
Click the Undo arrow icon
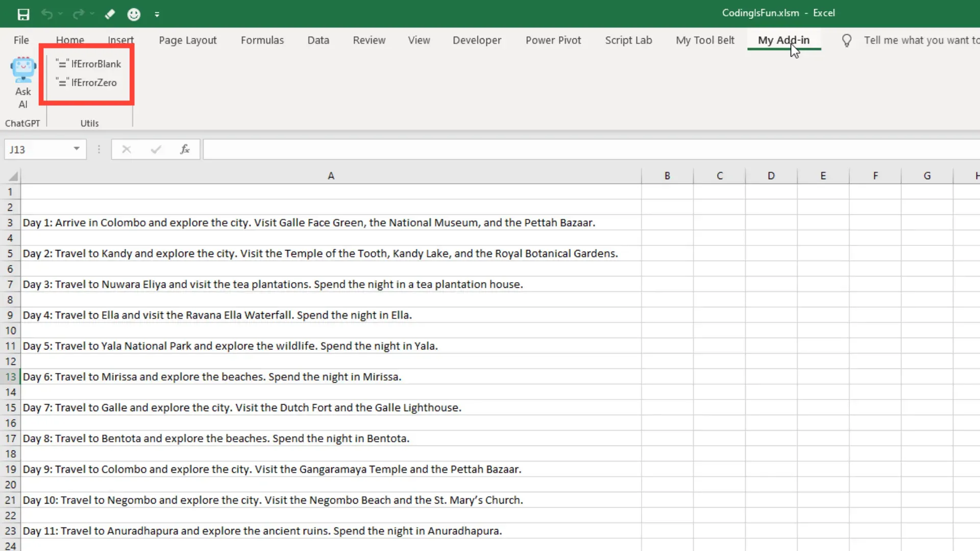pos(47,14)
